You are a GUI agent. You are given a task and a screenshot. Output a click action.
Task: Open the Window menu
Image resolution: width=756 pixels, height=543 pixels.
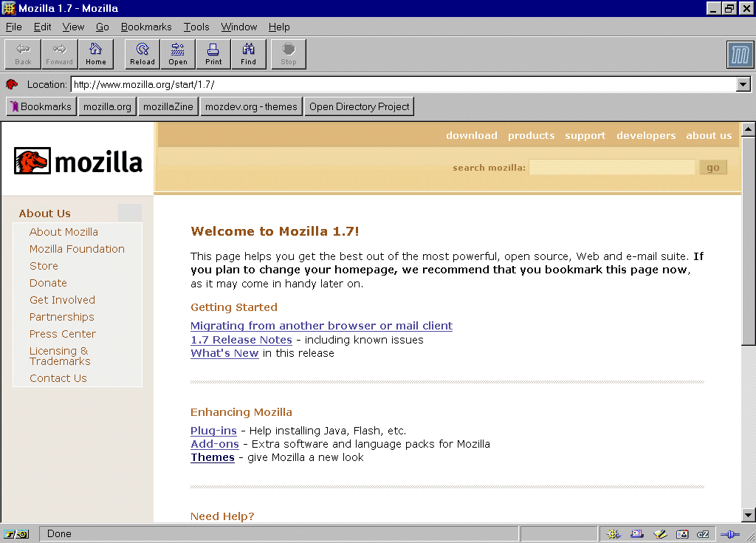[x=239, y=27]
